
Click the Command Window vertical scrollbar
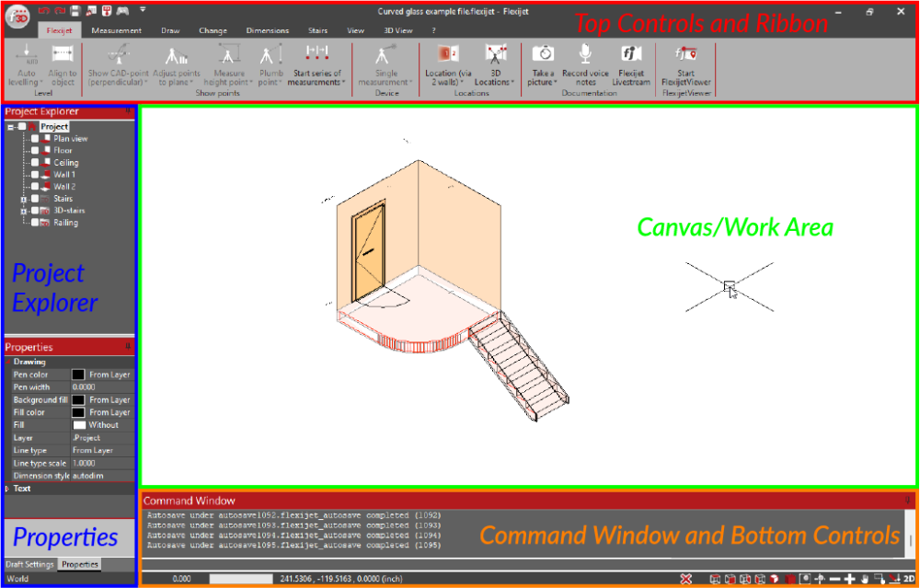click(x=910, y=533)
